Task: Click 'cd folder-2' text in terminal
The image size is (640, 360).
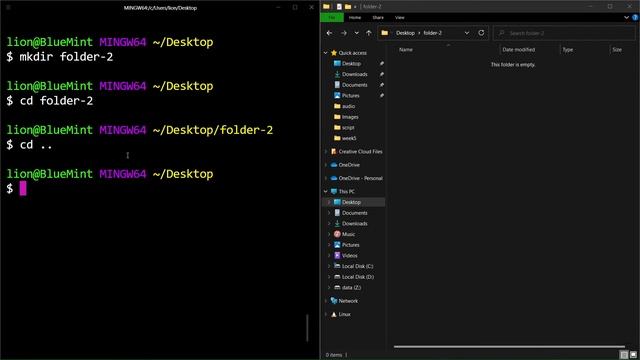Action: [x=56, y=101]
